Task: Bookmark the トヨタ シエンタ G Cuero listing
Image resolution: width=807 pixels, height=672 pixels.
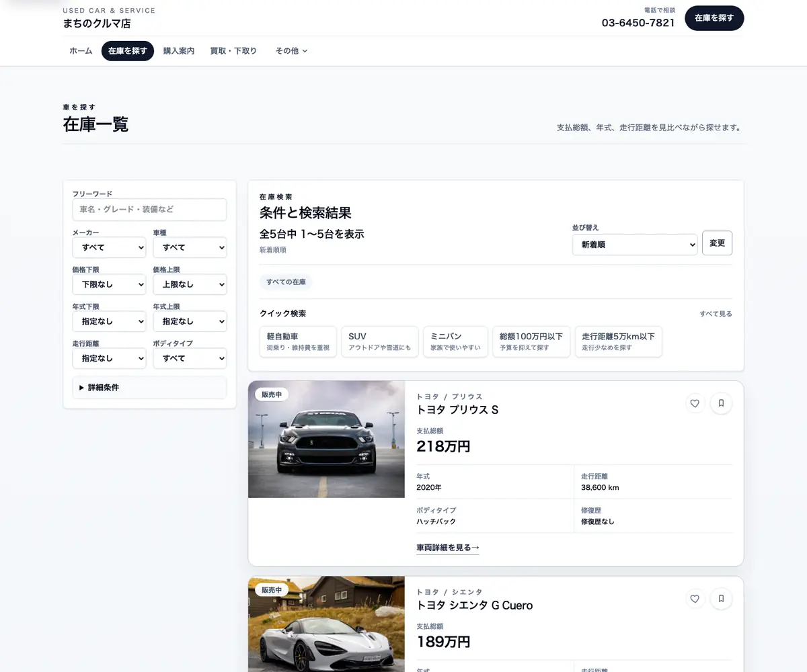Action: [721, 598]
